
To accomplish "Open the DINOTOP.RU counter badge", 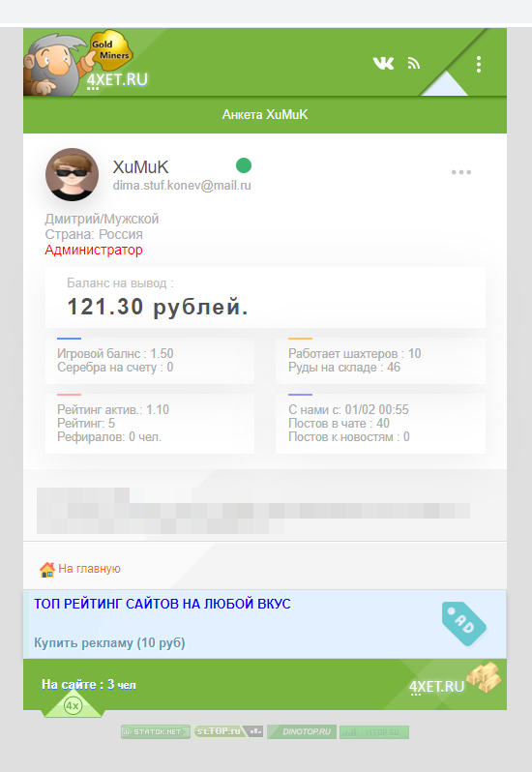I will tap(302, 731).
